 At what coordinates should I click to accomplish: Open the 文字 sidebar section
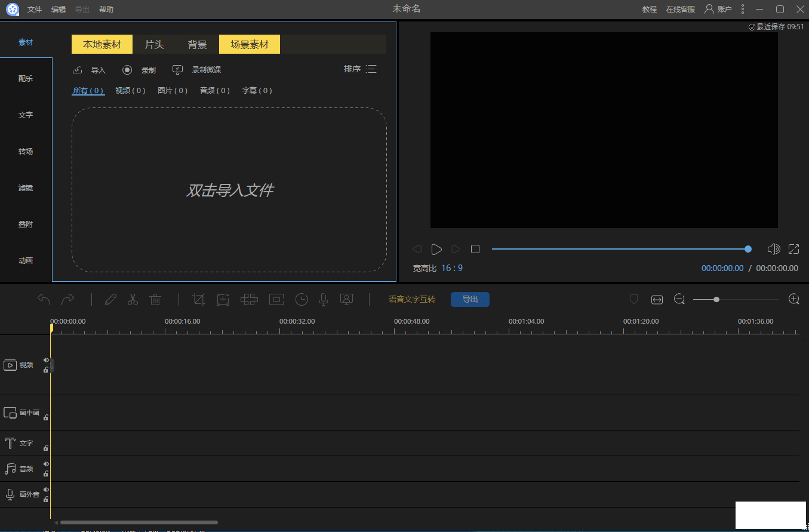[x=26, y=115]
